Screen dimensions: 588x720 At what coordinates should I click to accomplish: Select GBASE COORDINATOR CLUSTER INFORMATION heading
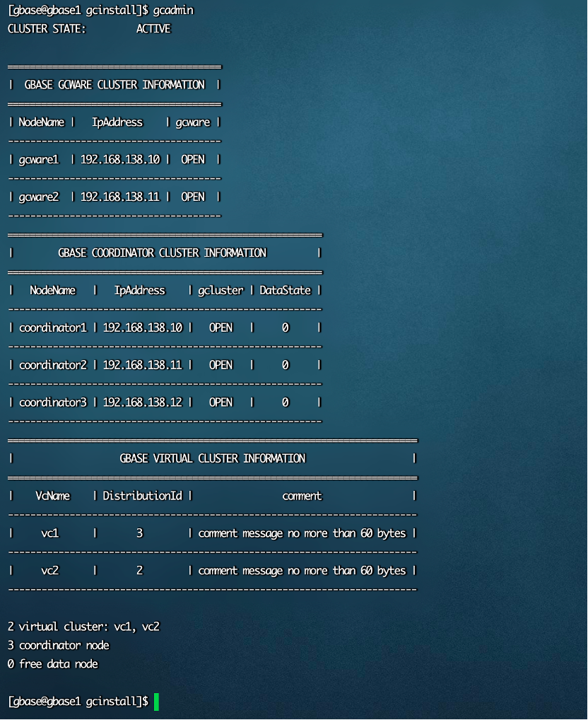click(163, 253)
